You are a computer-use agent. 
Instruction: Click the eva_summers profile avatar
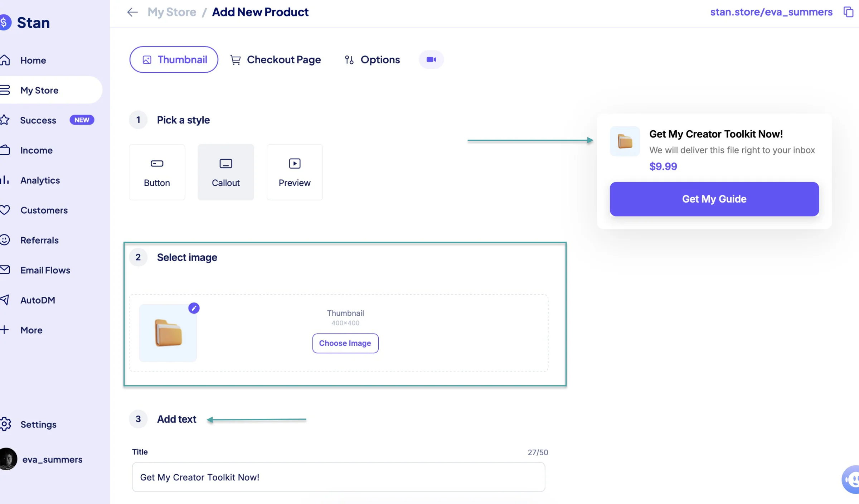[x=8, y=459]
